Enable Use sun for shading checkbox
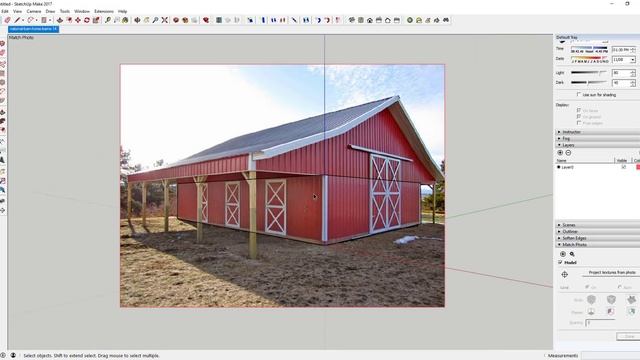The image size is (640, 360). [x=579, y=94]
